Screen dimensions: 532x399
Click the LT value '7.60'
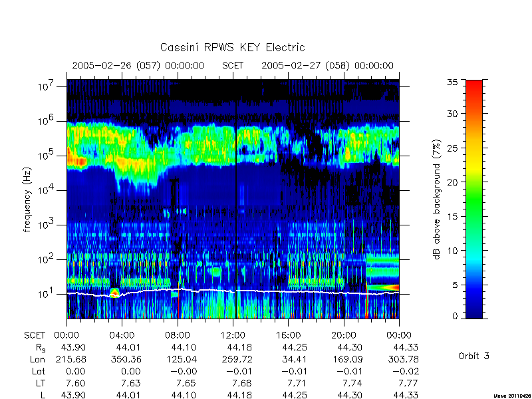click(76, 383)
